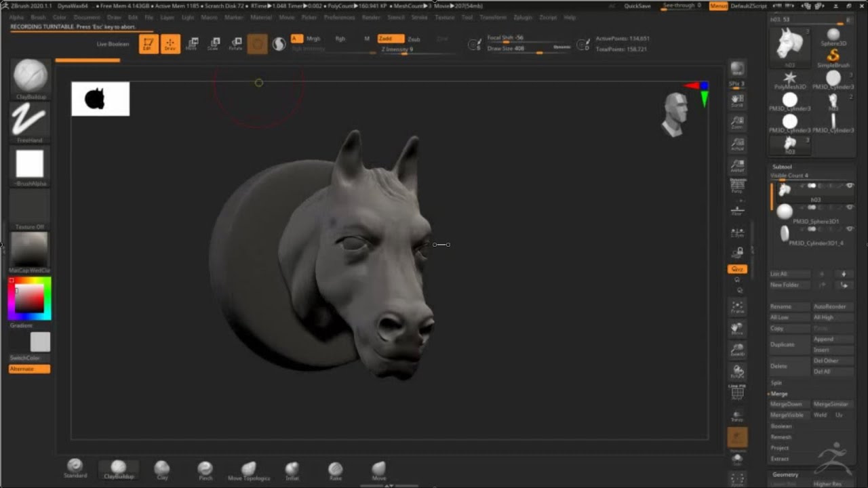The height and width of the screenshot is (488, 868).
Task: Click the sculptris-style sphere icon in top shelf
Action: coord(279,44)
